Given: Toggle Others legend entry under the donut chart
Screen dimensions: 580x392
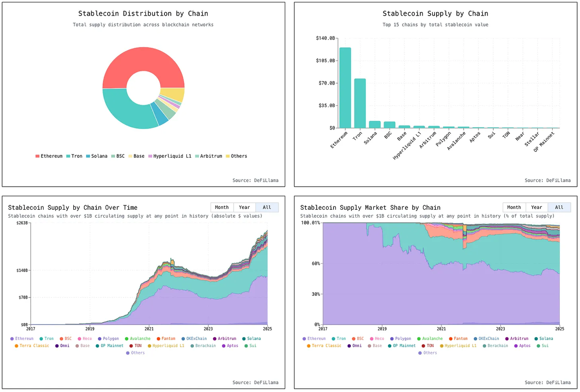Looking at the screenshot, I should click(x=236, y=156).
